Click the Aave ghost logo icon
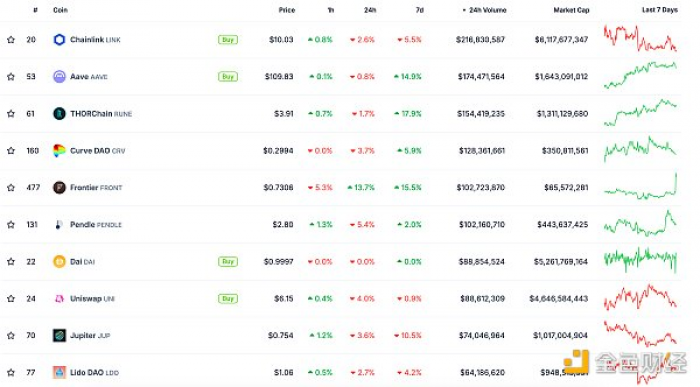Image resolution: width=700 pixels, height=387 pixels. click(x=59, y=77)
